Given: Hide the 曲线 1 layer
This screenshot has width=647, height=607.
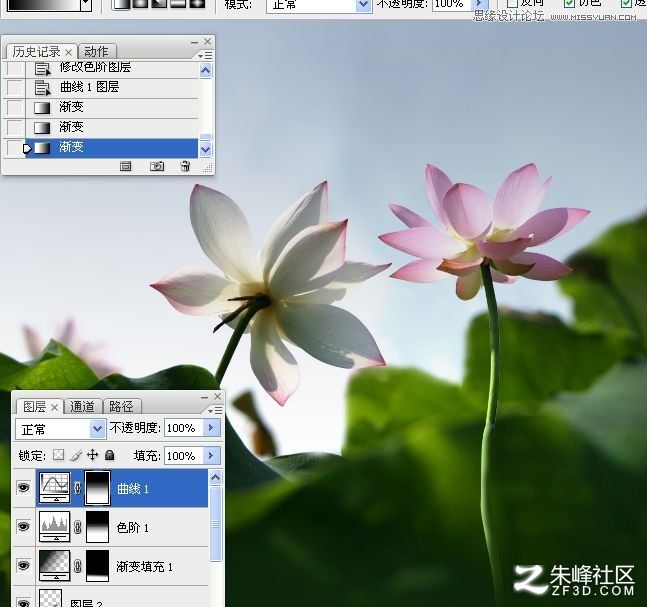Looking at the screenshot, I should pos(24,488).
